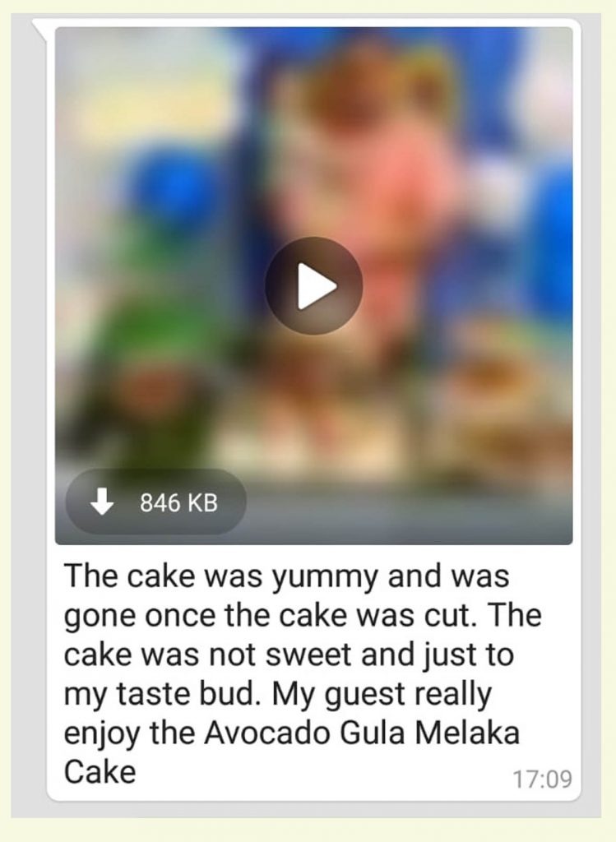
Task: Click the line "my taste bud. My guest really"
Action: [278, 695]
